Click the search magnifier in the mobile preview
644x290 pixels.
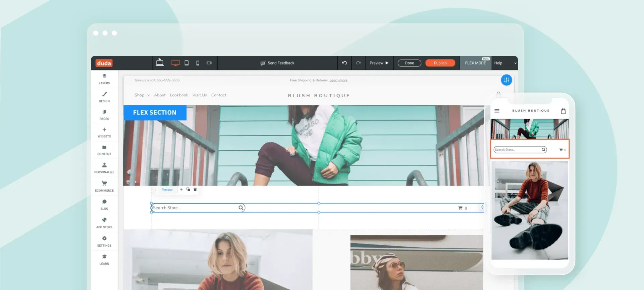[543, 150]
